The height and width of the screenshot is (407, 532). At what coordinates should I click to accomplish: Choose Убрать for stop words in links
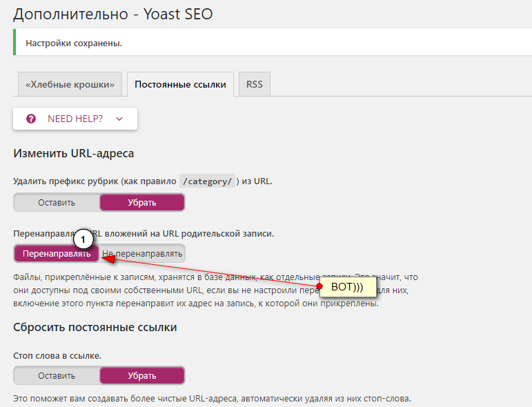142,375
